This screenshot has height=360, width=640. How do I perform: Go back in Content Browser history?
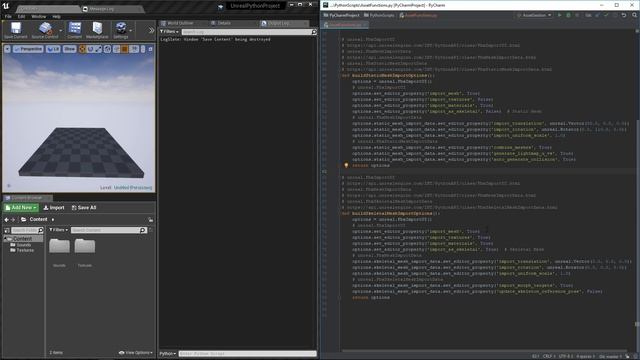point(7,220)
